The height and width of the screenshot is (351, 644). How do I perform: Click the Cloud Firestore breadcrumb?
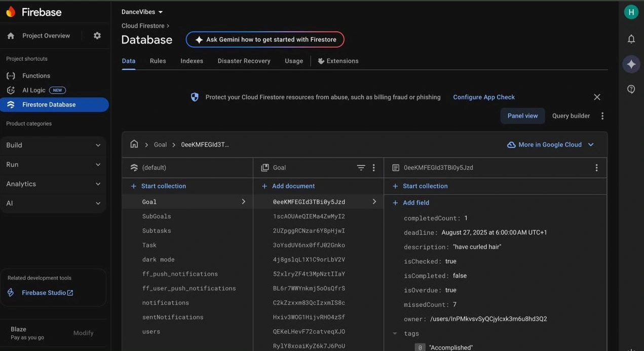(x=143, y=26)
